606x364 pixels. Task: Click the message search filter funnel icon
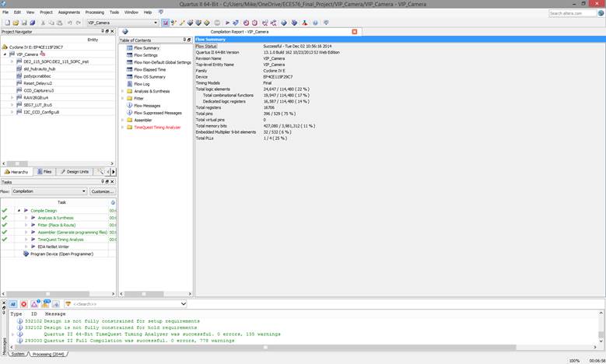coord(68,304)
